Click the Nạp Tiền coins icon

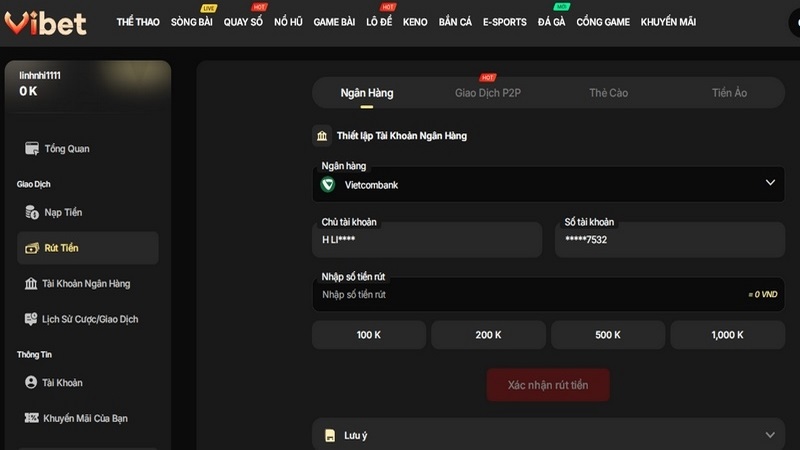[x=32, y=212]
